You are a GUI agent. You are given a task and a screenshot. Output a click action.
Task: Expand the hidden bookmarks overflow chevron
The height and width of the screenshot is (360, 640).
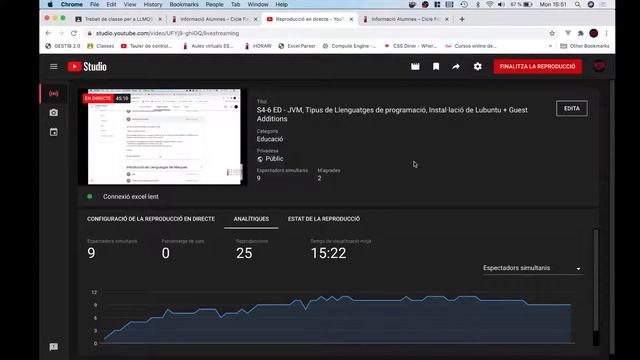550,46
